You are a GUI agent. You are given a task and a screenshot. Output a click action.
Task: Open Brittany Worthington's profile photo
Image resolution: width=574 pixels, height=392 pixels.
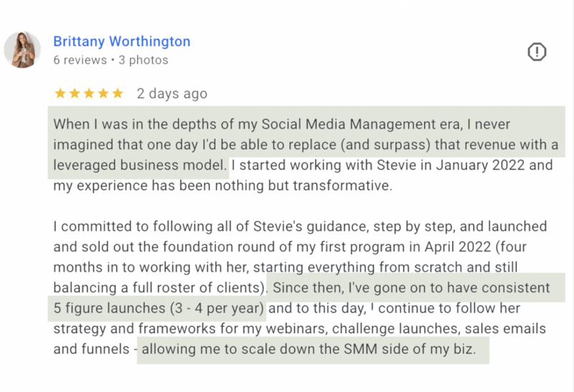pos(22,49)
